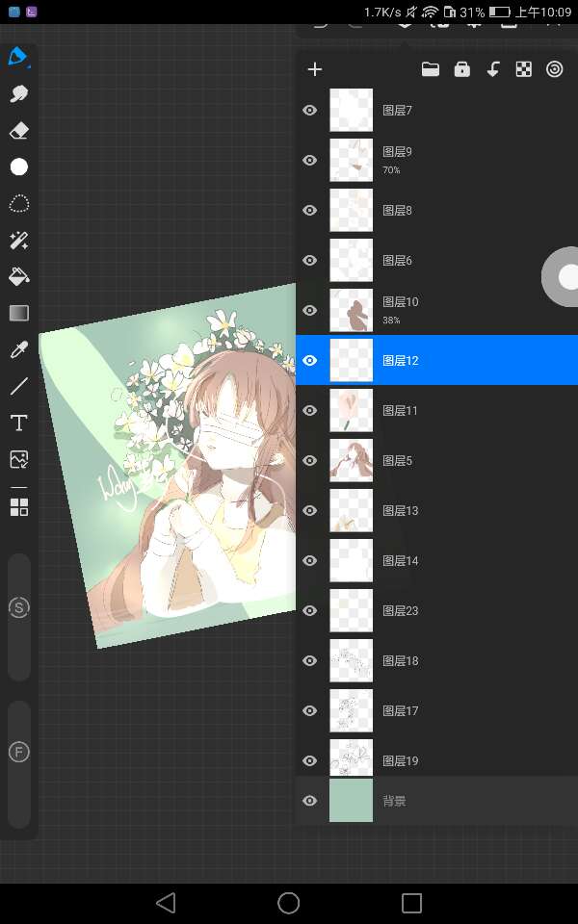578x924 pixels.
Task: Tap the Android home button
Action: point(288,902)
